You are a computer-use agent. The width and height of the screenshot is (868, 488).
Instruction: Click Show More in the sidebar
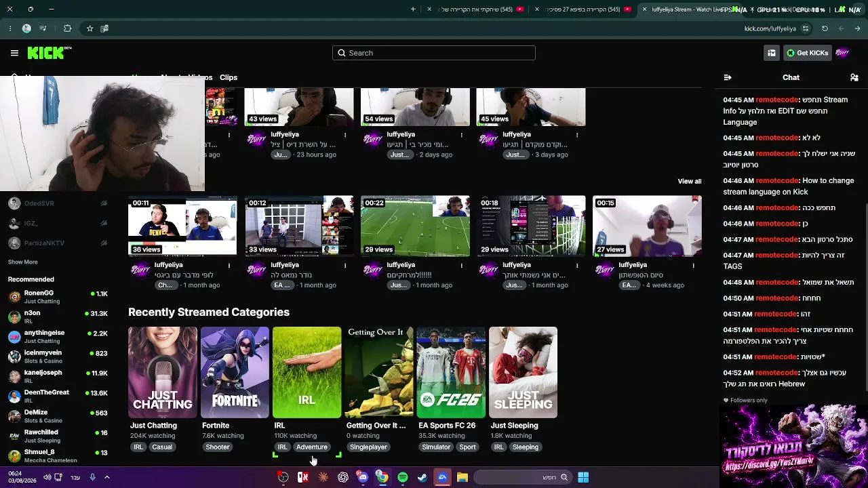tap(23, 262)
